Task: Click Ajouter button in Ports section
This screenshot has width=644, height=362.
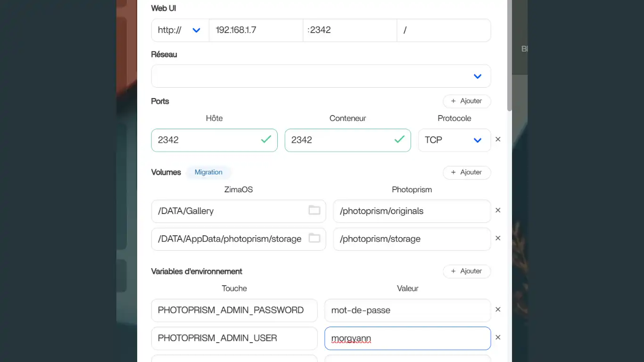Action: coord(466,101)
